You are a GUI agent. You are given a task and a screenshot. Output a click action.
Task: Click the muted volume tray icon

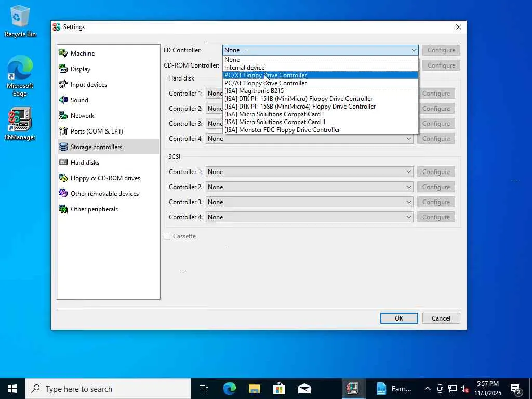(x=465, y=389)
